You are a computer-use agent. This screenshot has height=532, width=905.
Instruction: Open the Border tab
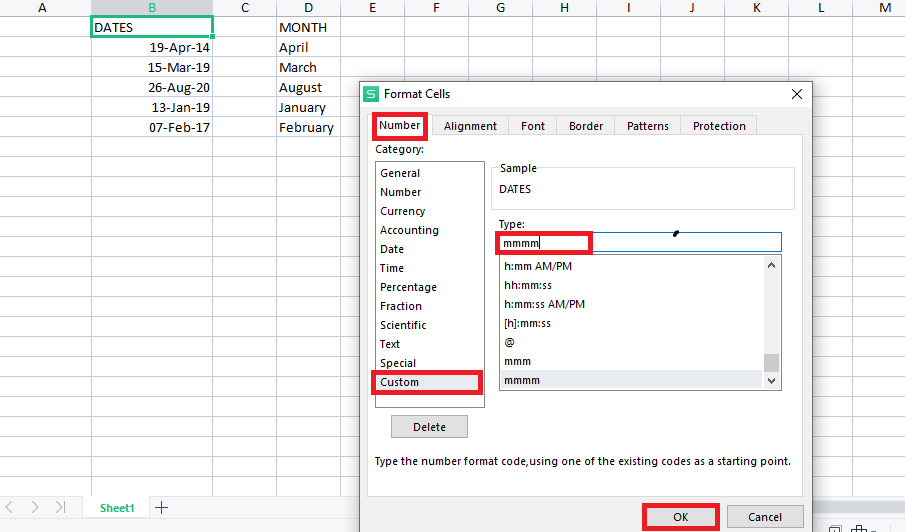pyautogui.click(x=586, y=126)
